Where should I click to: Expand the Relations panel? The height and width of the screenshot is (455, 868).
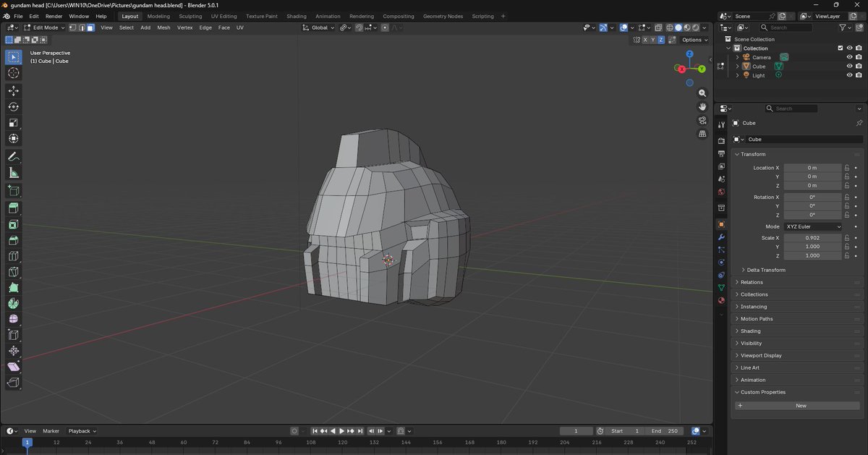796,282
